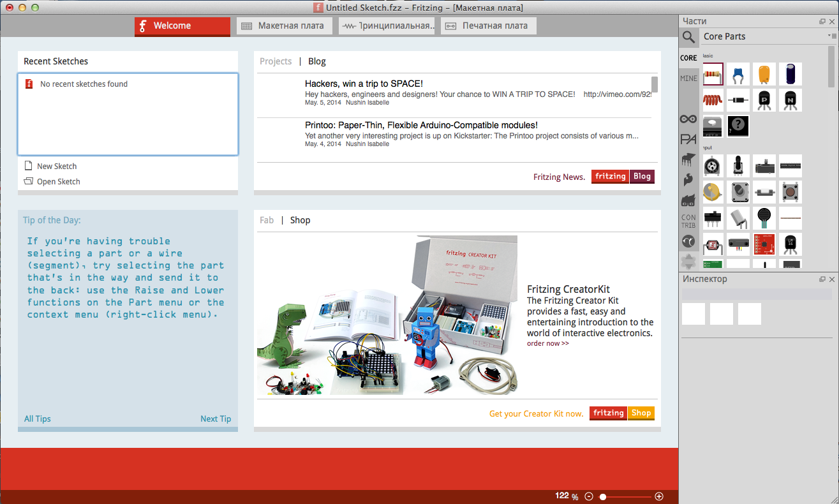Pick the NPN transistor part
The width and height of the screenshot is (839, 504).
(791, 100)
